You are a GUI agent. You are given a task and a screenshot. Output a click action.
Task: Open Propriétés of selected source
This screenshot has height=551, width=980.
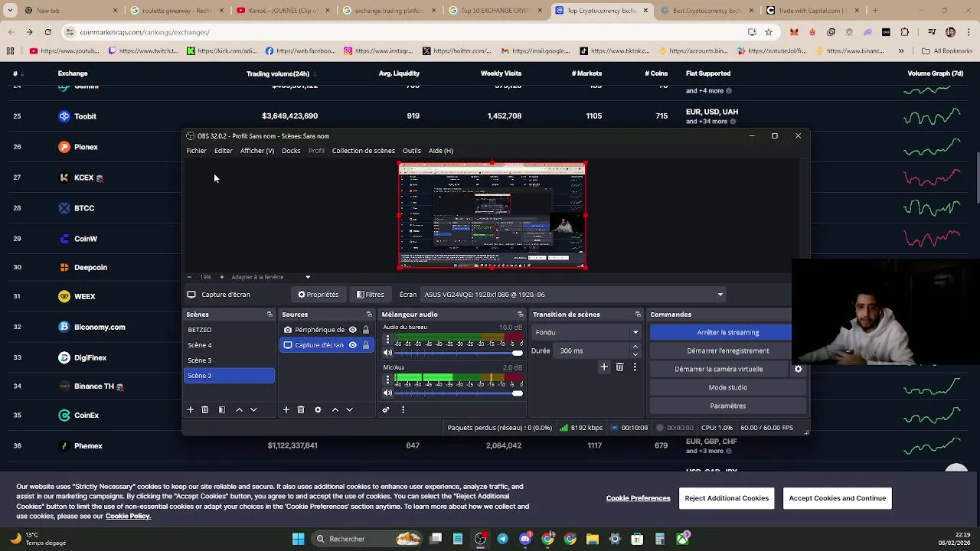(318, 295)
